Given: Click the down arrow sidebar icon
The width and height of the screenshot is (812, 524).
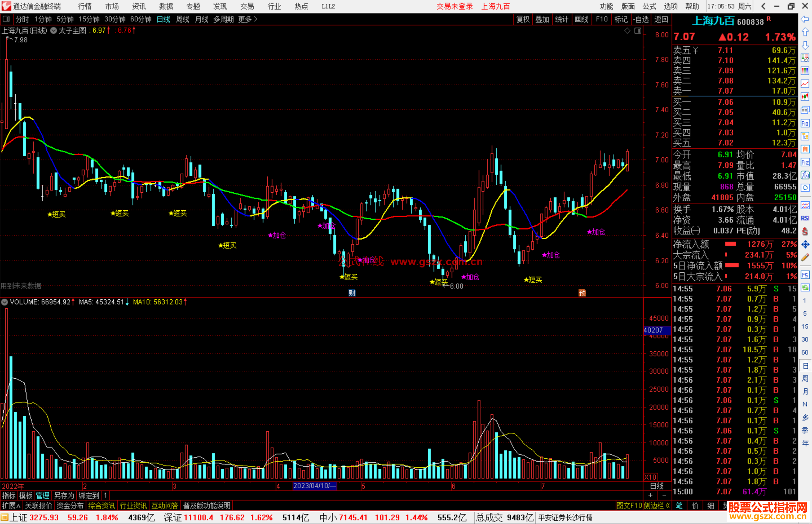Looking at the screenshot, I should point(805,45).
